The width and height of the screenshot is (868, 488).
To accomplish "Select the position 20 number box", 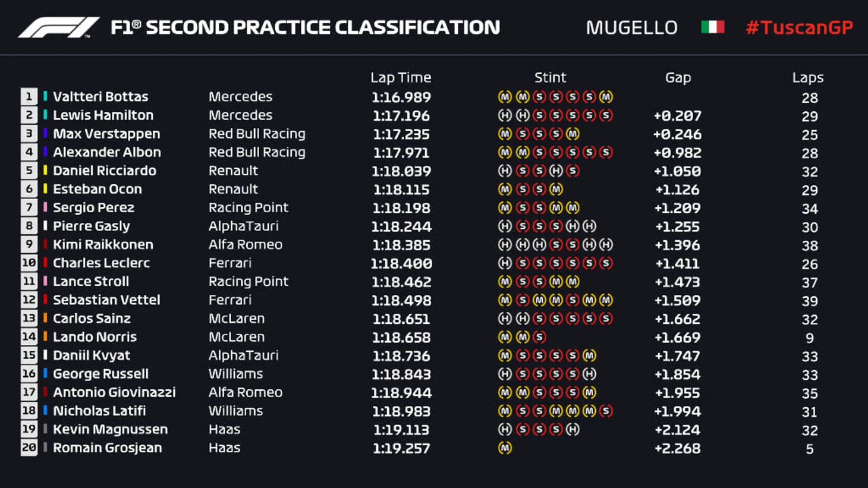I will coord(29,448).
